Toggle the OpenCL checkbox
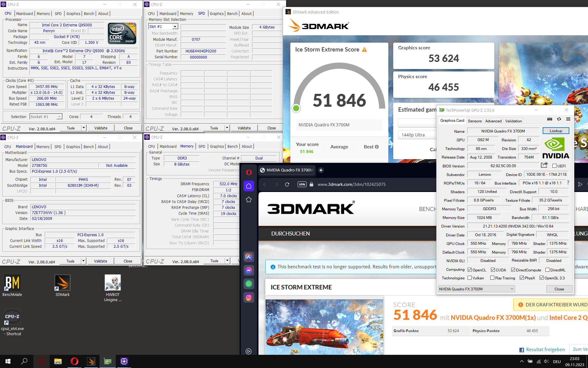 pos(470,270)
